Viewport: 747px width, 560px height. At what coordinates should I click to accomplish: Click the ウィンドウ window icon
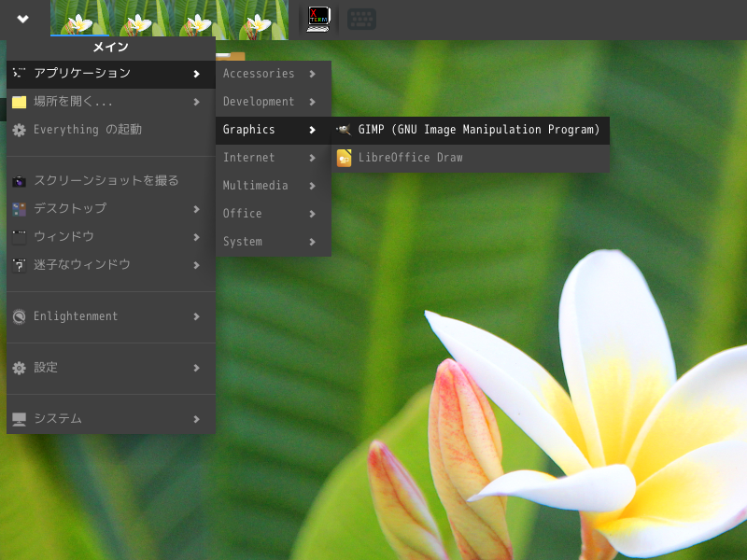[x=19, y=237]
